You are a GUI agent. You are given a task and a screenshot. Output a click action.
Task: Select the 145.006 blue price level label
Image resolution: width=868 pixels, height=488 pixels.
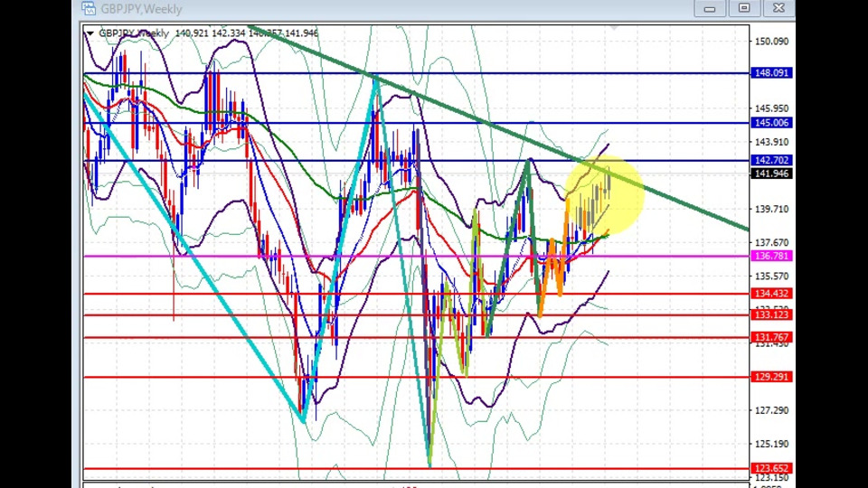coord(771,122)
